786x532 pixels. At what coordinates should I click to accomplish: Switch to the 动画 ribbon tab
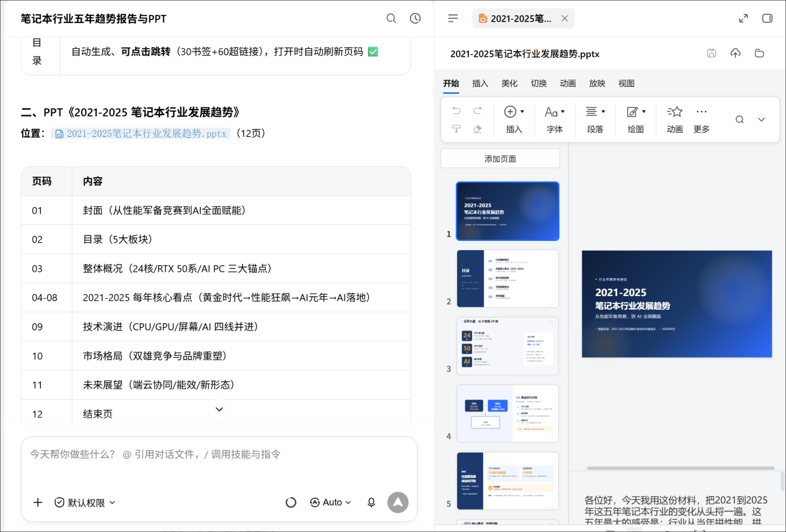568,84
